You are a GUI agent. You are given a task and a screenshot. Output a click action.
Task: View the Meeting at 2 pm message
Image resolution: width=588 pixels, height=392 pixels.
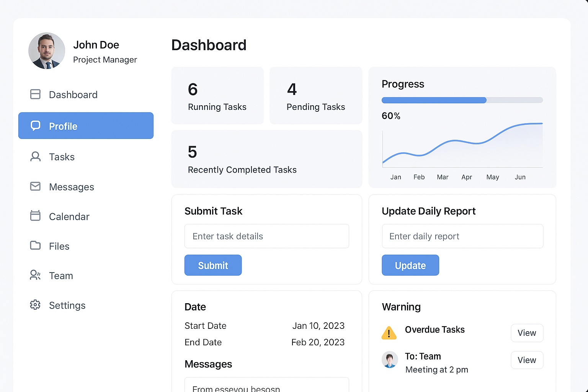point(527,360)
